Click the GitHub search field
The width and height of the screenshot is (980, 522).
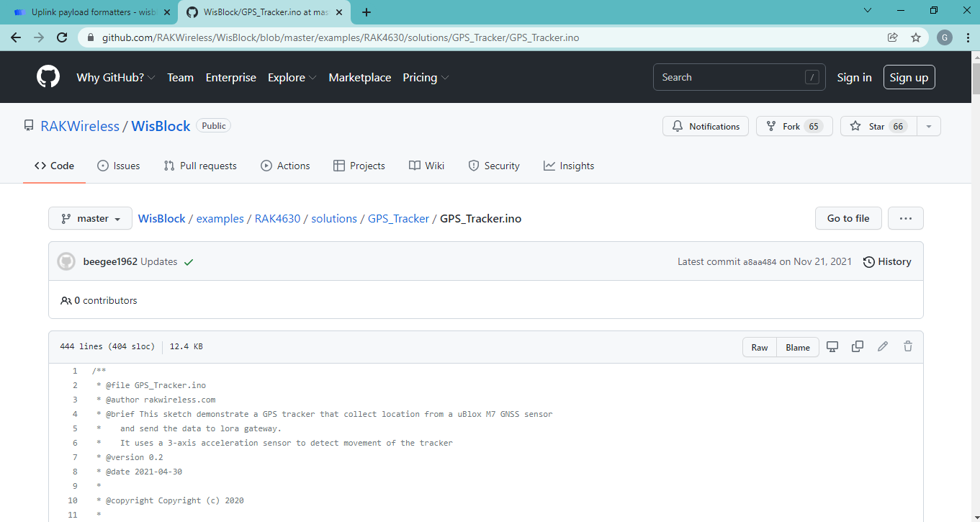(x=731, y=78)
